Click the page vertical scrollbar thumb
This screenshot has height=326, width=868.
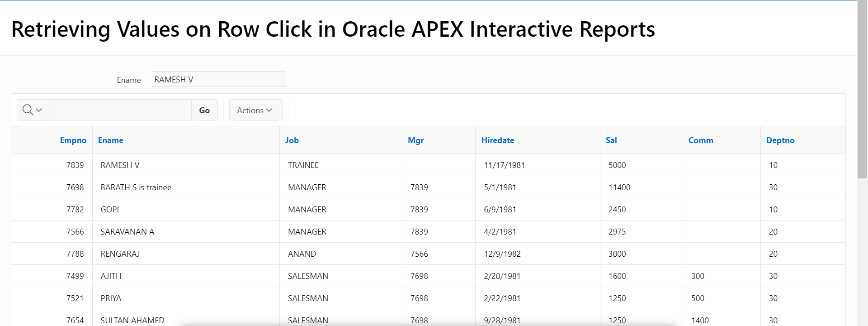[x=862, y=90]
